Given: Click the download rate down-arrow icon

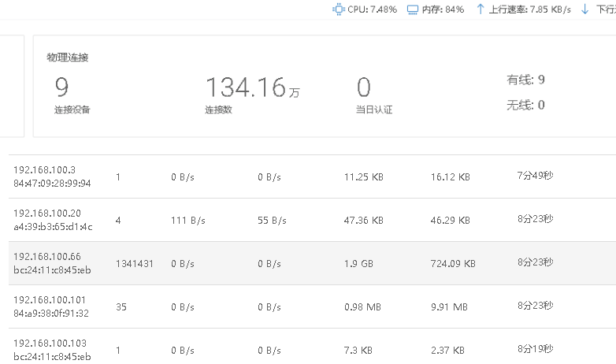Looking at the screenshot, I should [x=584, y=9].
